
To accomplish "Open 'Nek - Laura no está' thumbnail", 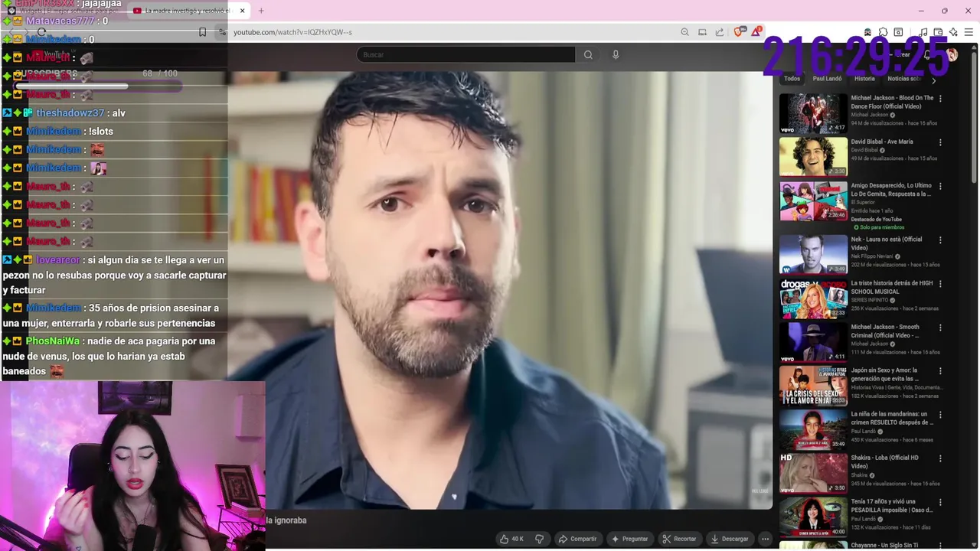I will (x=813, y=254).
